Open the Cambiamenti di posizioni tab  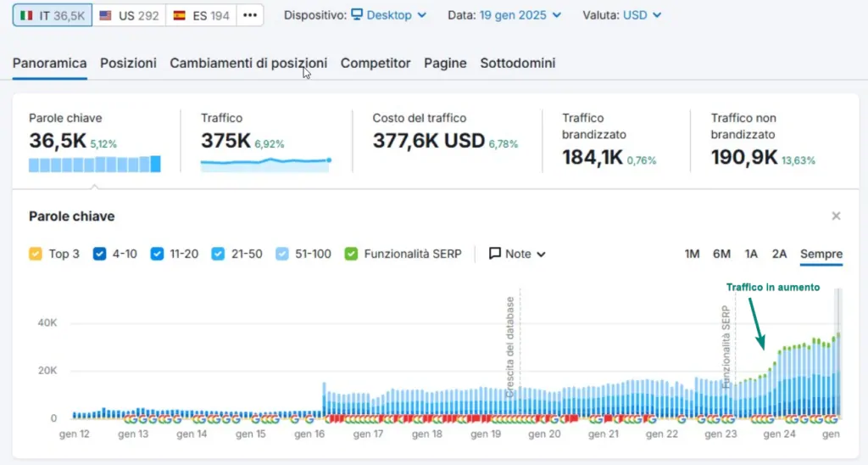[x=248, y=63]
